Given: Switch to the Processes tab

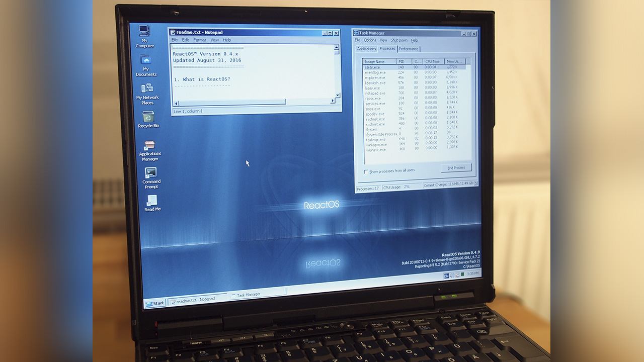Looking at the screenshot, I should (387, 48).
